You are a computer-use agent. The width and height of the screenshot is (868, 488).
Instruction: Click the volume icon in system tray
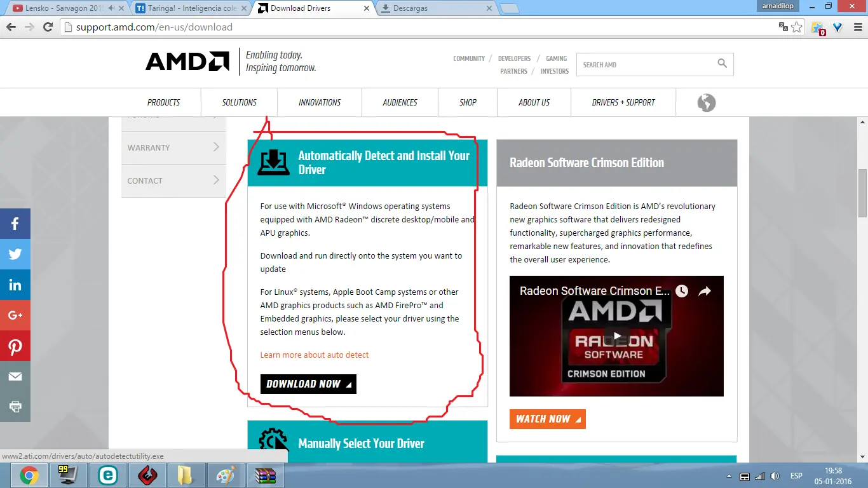775,476
